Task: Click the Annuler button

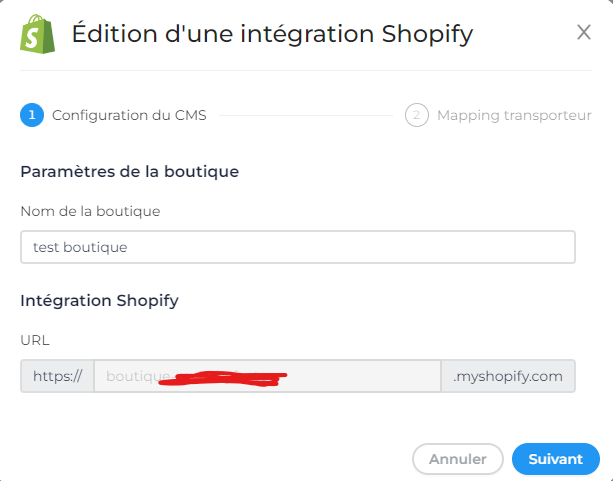Action: point(458,459)
